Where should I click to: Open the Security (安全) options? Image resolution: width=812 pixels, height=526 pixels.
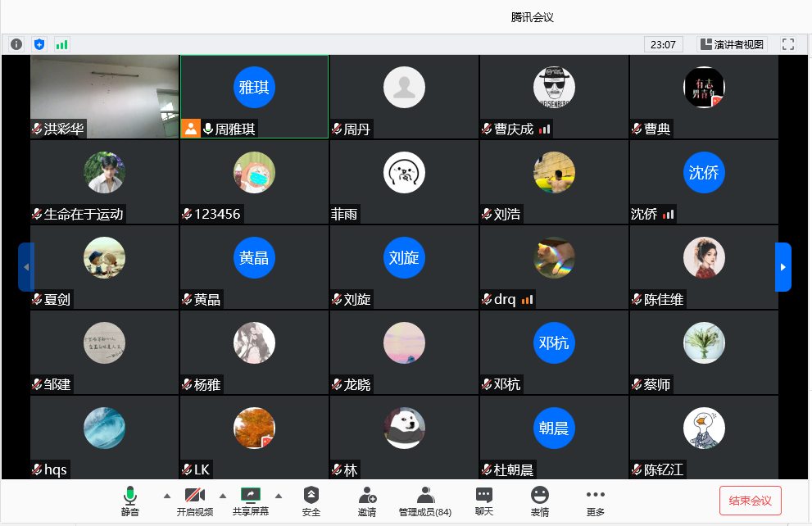311,501
